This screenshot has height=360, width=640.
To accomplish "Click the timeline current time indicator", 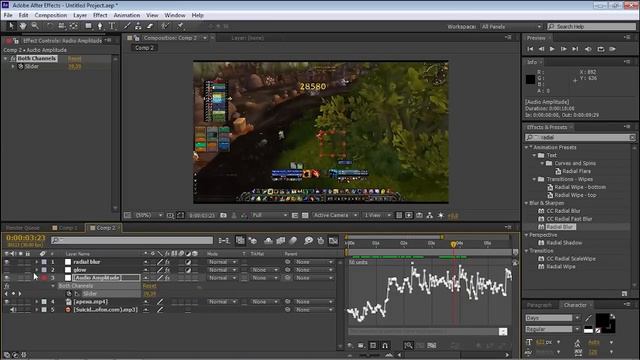I will point(453,244).
